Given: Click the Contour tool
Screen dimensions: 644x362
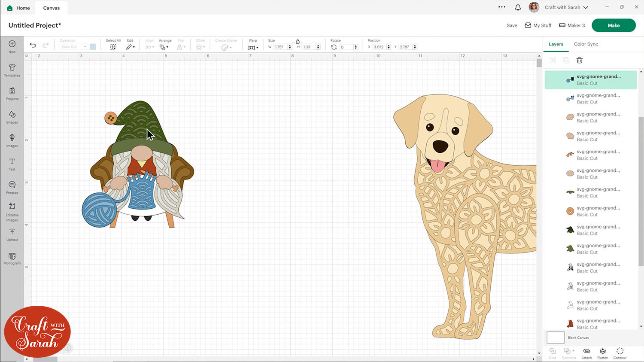Looking at the screenshot, I should (x=620, y=353).
